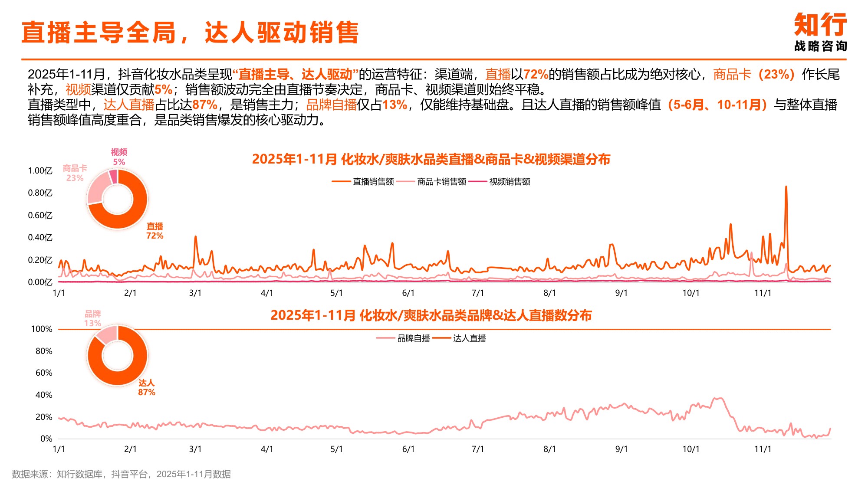868x488 pixels.
Task: Click the 20% y-axis label
Action: (x=44, y=417)
